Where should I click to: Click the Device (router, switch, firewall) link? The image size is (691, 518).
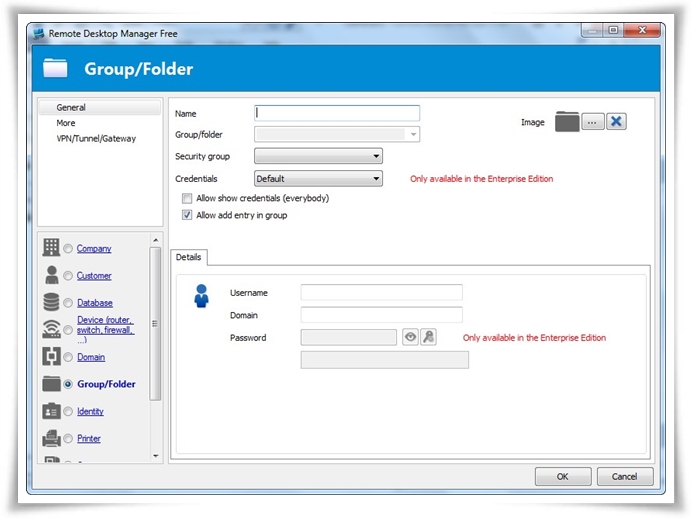105,330
